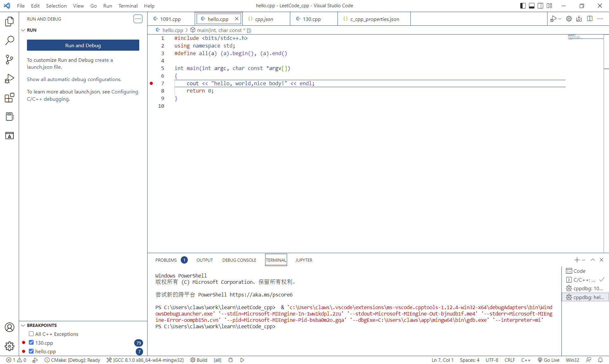The image size is (609, 364).
Task: Disable the hello.cpp breakpoint checkbox
Action: tap(31, 351)
